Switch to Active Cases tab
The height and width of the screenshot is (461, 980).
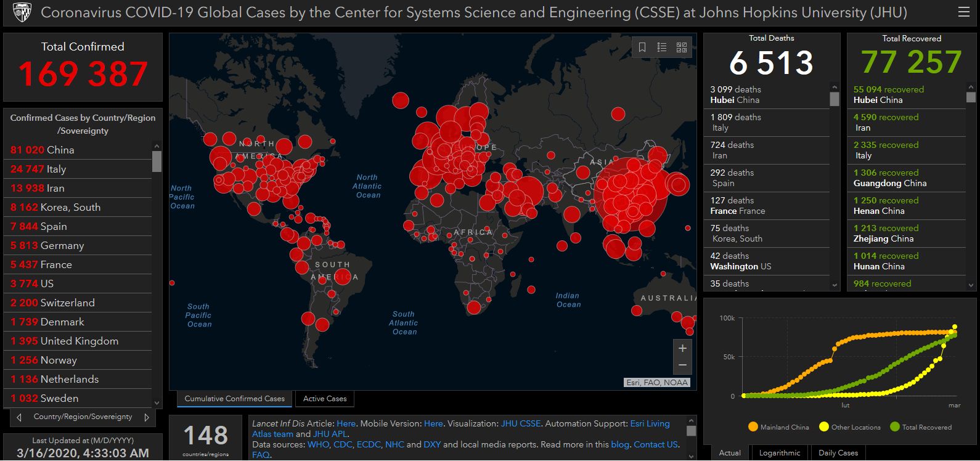[x=325, y=399]
